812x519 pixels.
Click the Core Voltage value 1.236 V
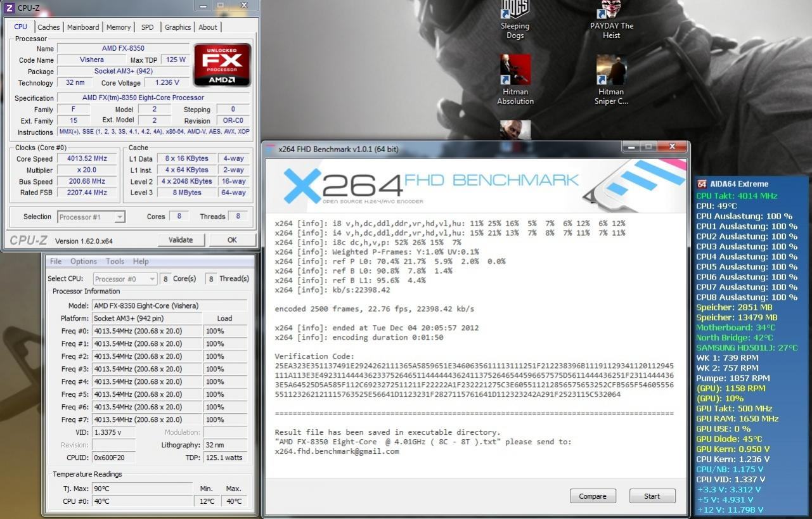[x=167, y=82]
